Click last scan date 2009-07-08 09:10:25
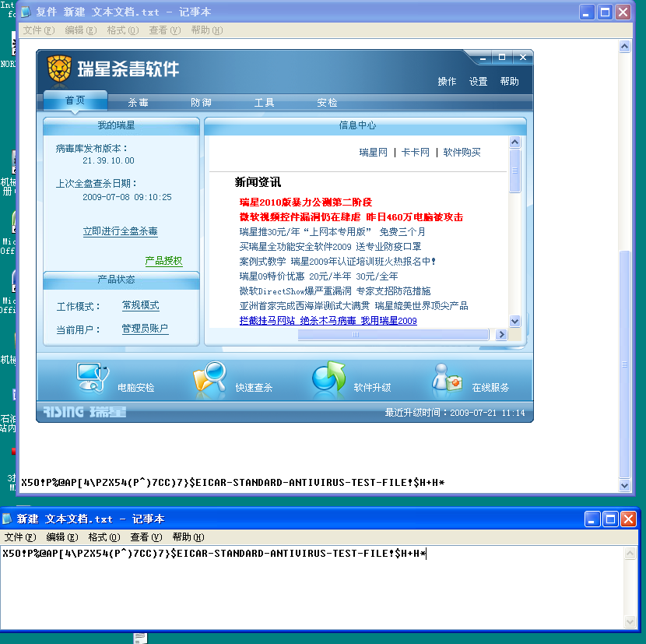The width and height of the screenshot is (646, 644). [127, 198]
